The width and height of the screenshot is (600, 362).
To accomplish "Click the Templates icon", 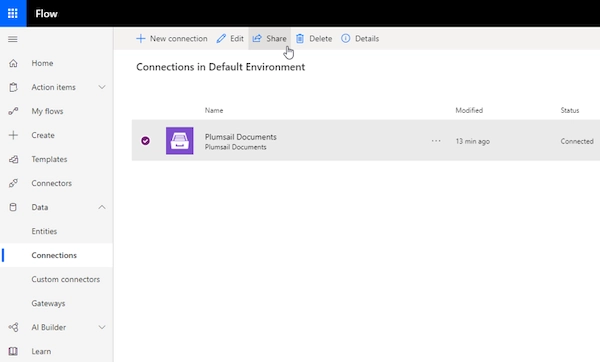I will 13,159.
